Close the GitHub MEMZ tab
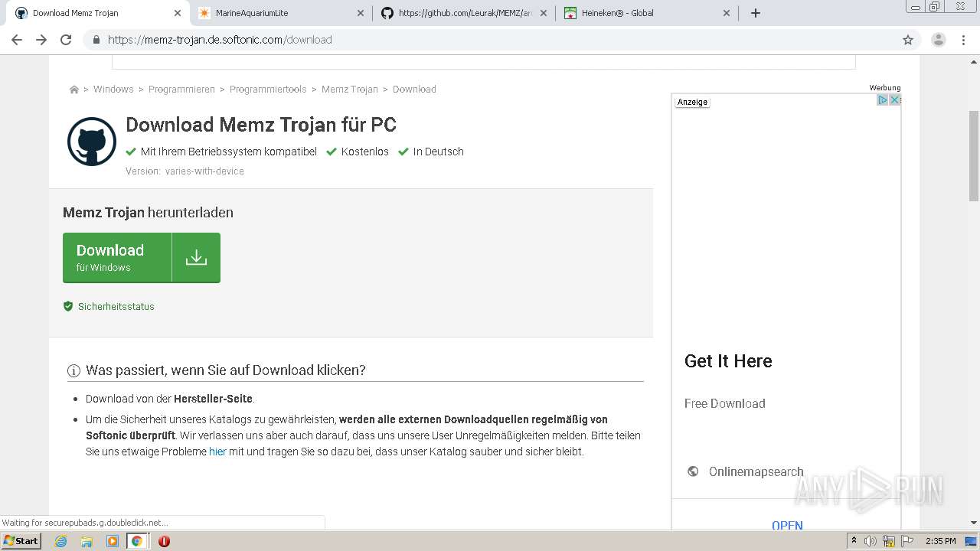The image size is (980, 551). 544,13
